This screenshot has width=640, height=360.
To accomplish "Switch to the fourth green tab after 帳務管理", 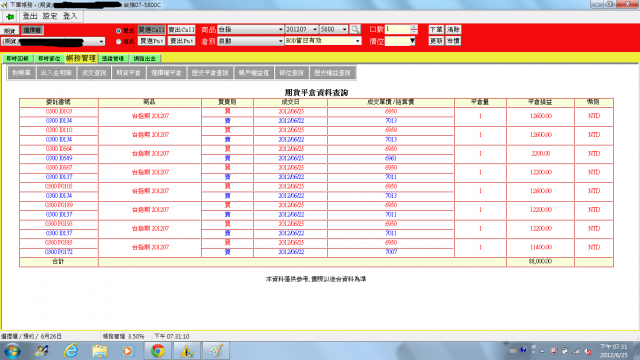I will [113, 59].
